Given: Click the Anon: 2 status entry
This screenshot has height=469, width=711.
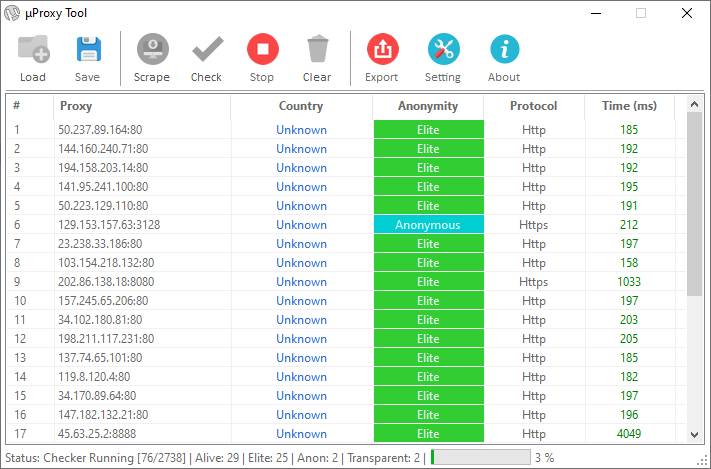Looking at the screenshot, I should coord(317,458).
